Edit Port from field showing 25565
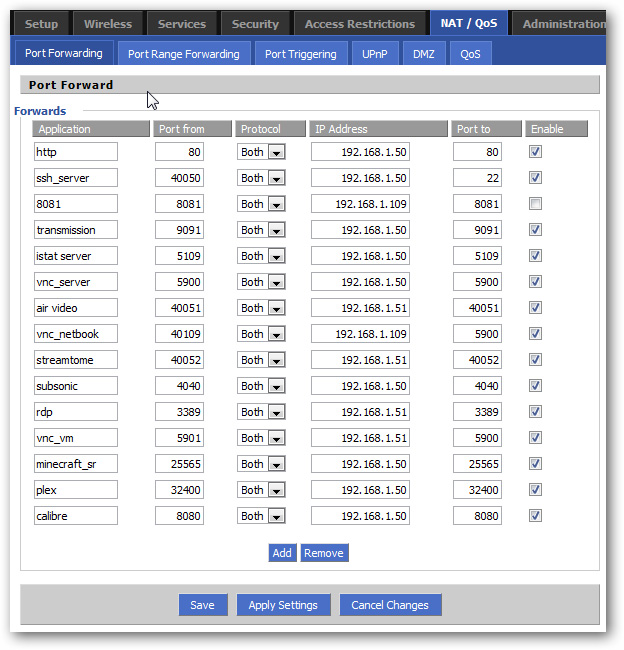The image size is (624, 650). coord(180,464)
